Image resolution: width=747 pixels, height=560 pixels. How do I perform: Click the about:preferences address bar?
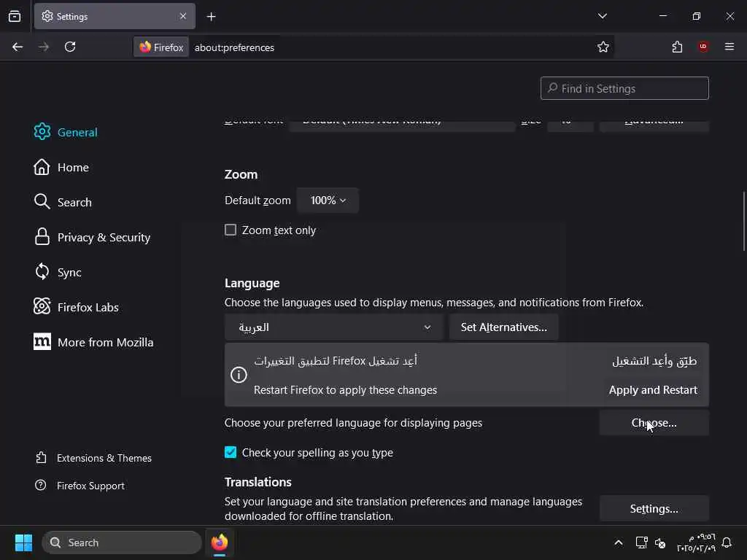pyautogui.click(x=391, y=47)
